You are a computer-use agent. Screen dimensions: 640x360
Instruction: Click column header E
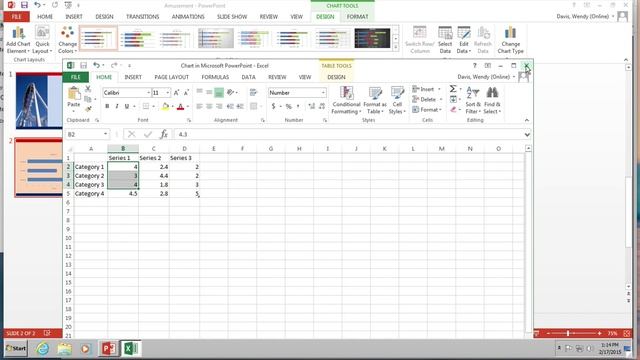coord(213,149)
